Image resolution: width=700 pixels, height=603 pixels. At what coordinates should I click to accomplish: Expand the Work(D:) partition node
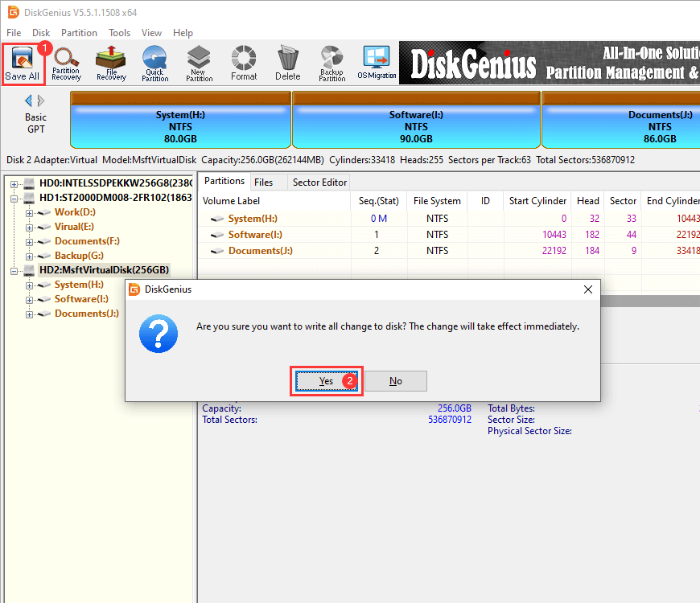[x=30, y=213]
